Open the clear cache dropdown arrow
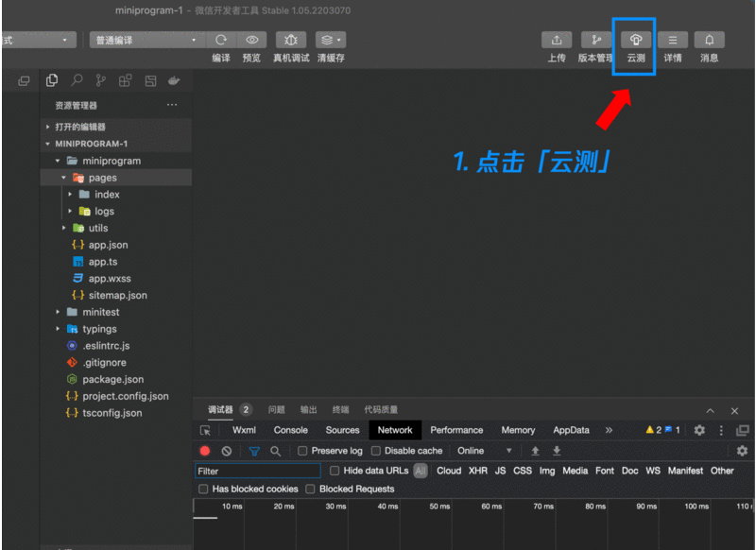 339,40
